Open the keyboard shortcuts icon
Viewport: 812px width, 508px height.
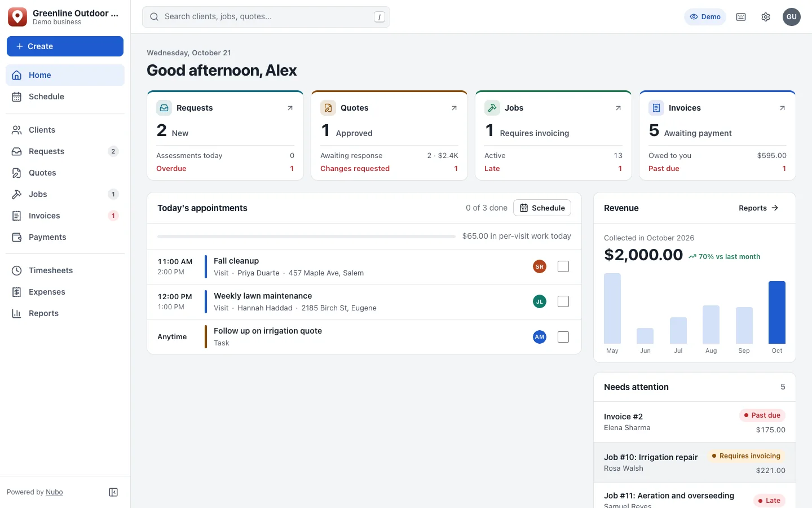tap(741, 17)
